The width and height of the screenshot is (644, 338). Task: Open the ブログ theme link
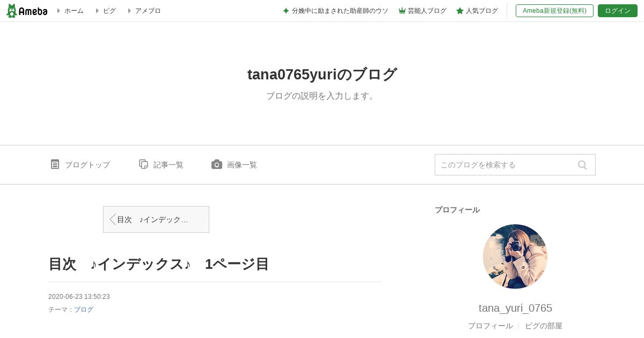pos(84,310)
